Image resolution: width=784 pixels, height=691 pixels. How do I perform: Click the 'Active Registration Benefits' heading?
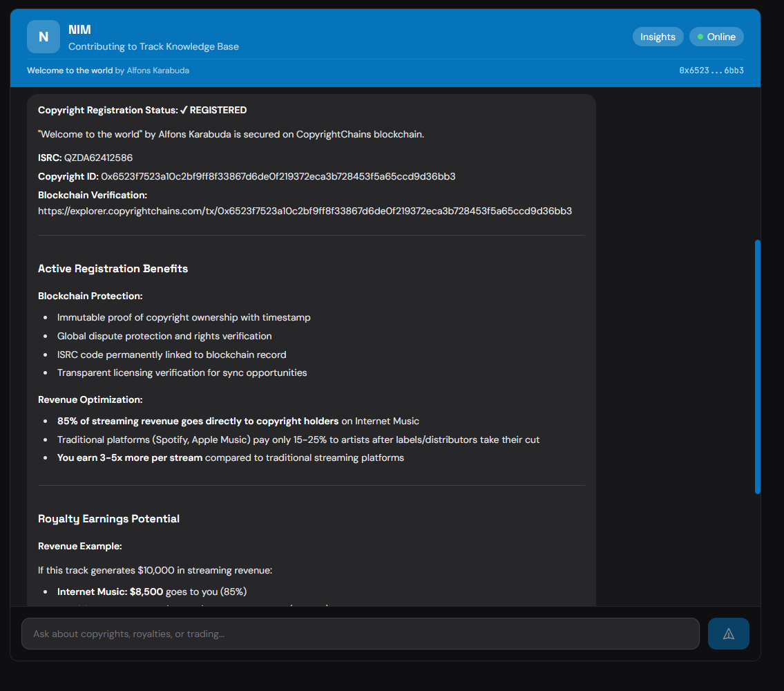(113, 269)
